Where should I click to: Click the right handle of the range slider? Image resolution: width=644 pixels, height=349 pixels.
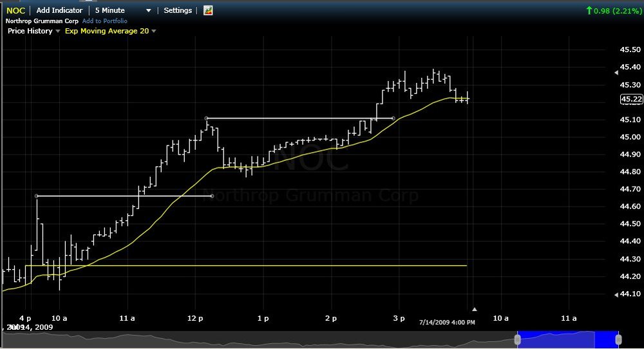618,339
